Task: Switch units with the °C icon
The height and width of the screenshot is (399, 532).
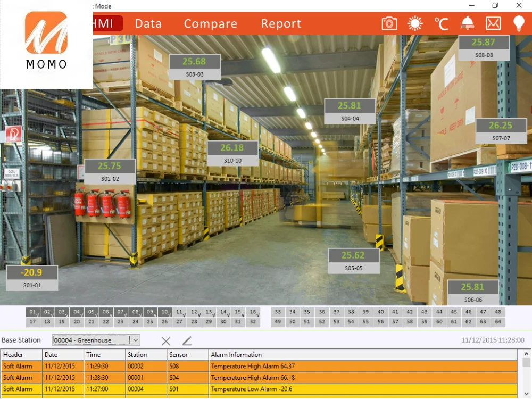Action: point(441,24)
